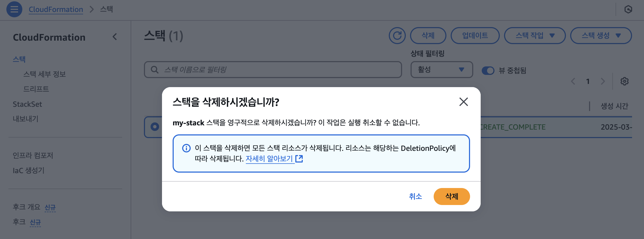The height and width of the screenshot is (239, 644).
Task: Open 내보내기 in the sidebar
Action: [x=25, y=119]
